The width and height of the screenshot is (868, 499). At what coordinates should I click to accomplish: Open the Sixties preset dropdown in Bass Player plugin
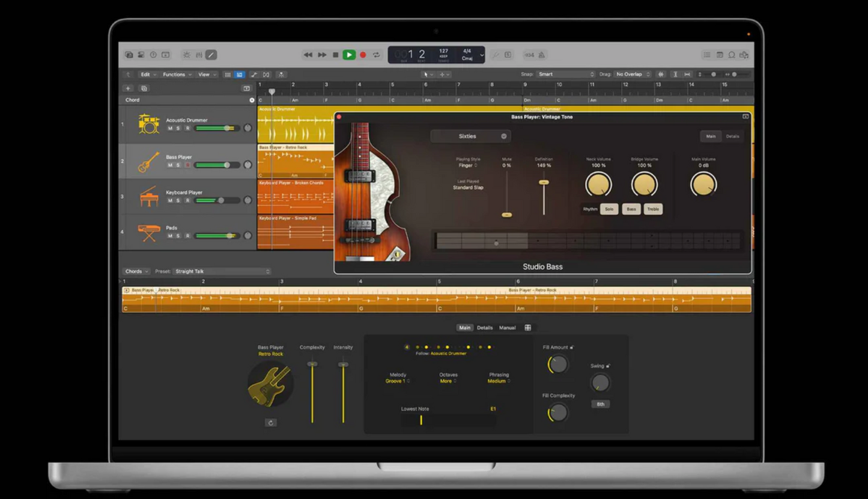(471, 136)
